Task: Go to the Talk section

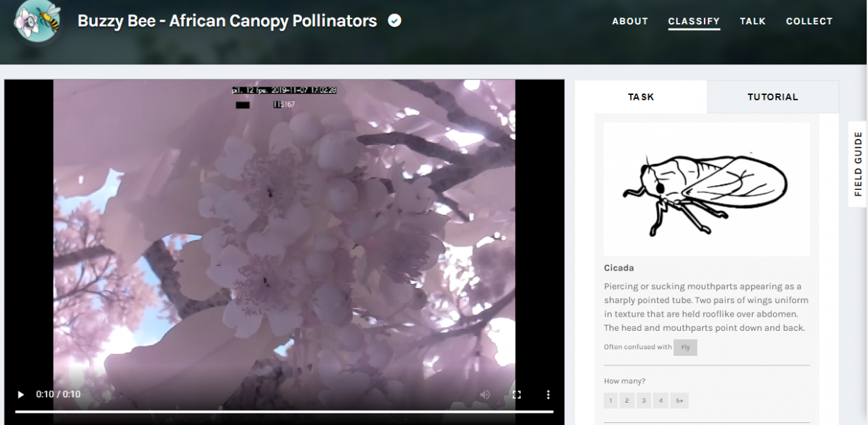Action: click(x=753, y=21)
